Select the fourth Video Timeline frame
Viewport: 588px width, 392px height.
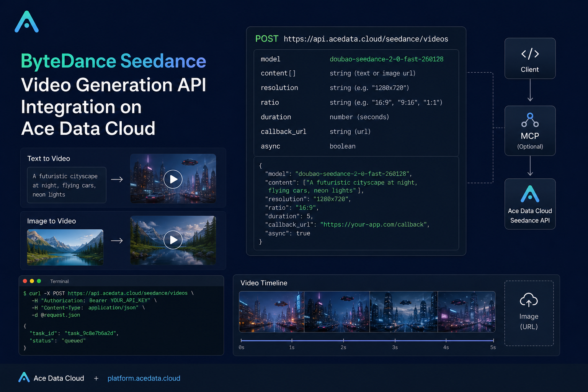[x=466, y=312]
